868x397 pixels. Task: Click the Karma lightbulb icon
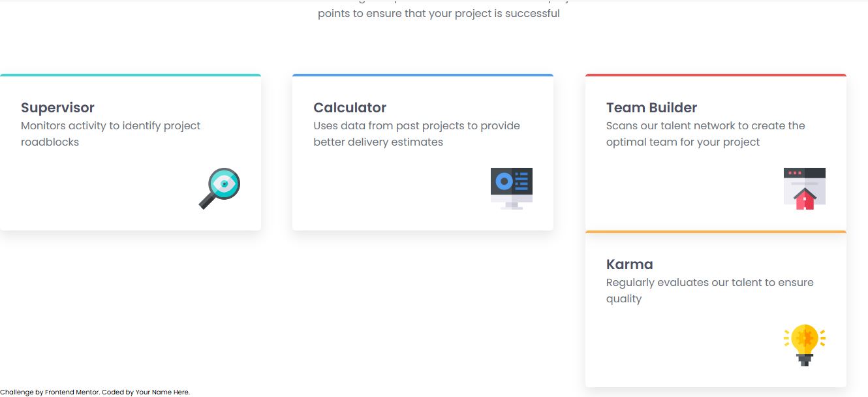tap(804, 345)
